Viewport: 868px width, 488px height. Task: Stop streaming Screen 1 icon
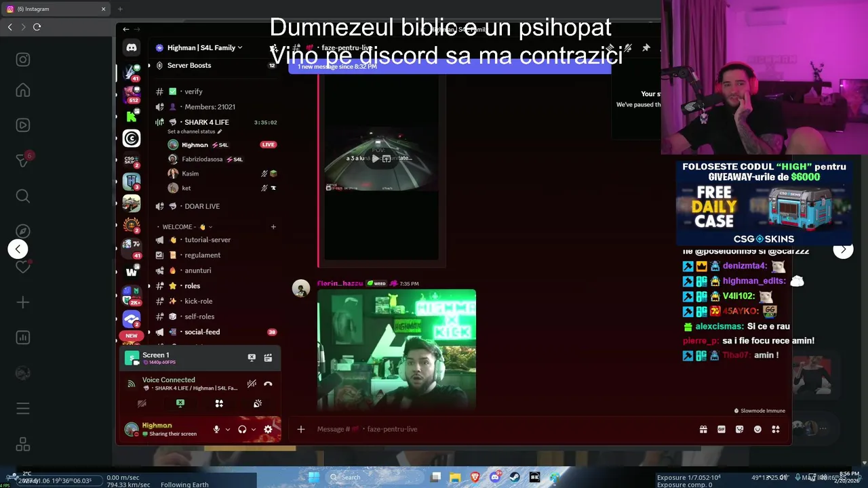tap(252, 358)
